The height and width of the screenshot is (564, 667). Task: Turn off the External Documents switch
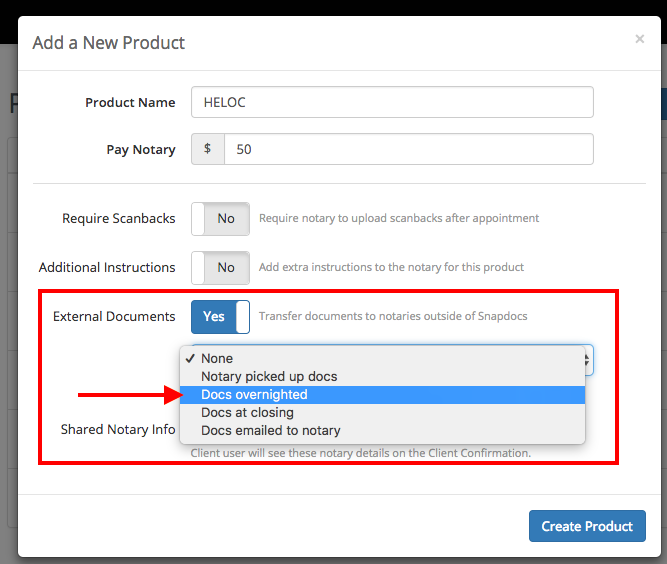coord(220,316)
